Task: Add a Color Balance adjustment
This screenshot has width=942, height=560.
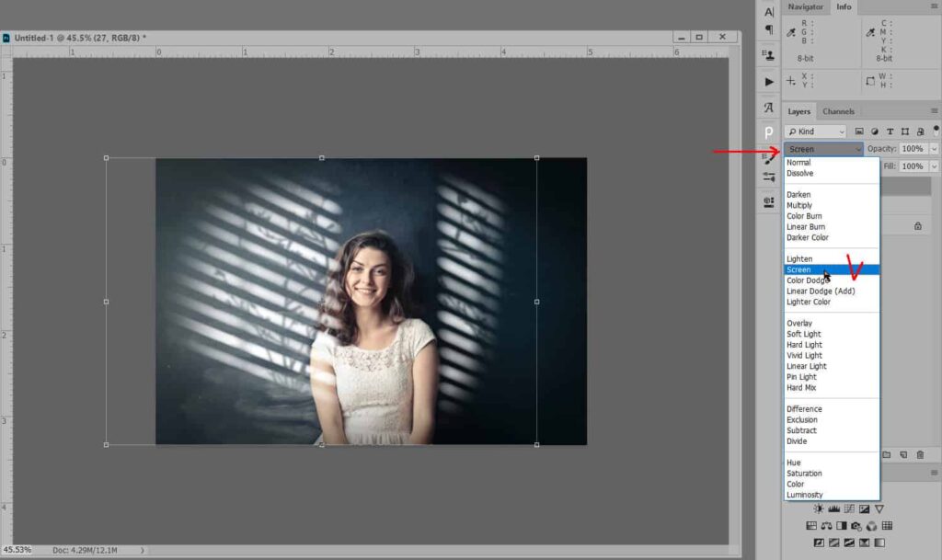Action: 826,526
